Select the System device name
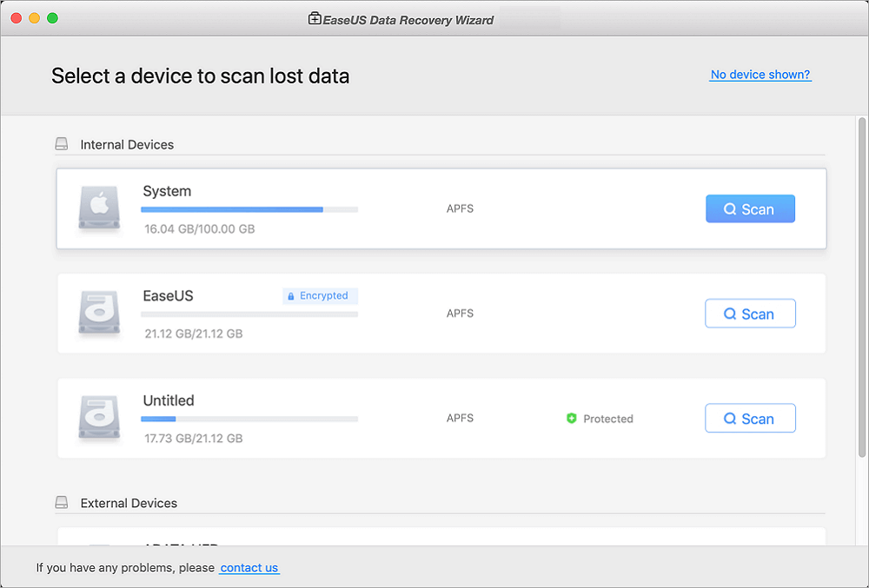869x588 pixels. [x=167, y=191]
